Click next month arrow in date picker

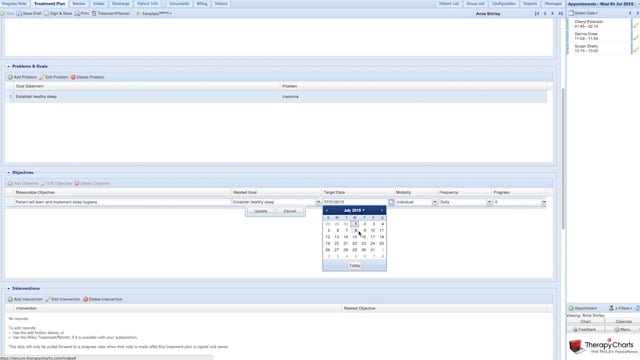click(382, 210)
